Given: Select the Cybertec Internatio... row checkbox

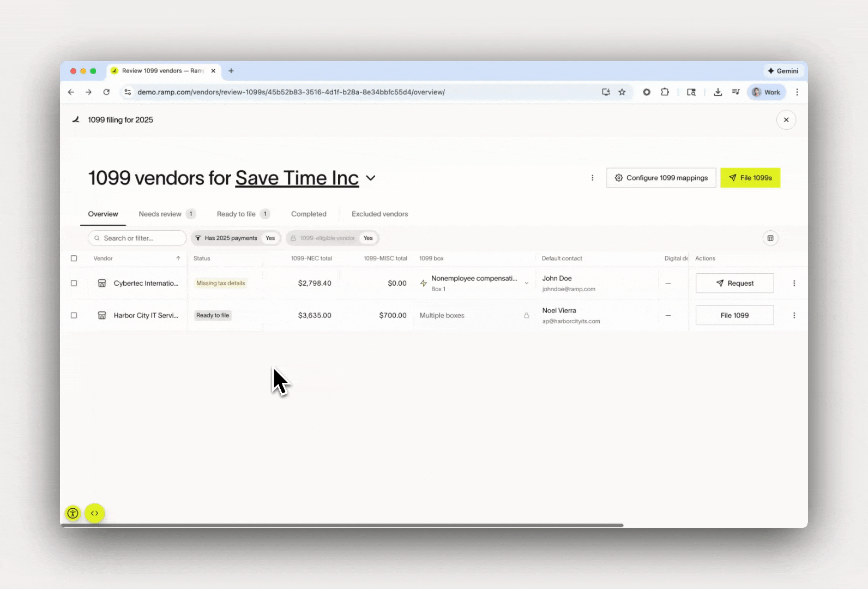Looking at the screenshot, I should 74,283.
